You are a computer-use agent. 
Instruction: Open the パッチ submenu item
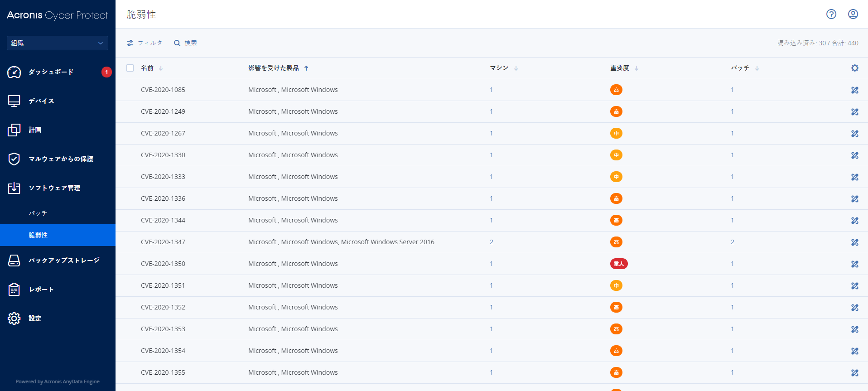tap(38, 213)
